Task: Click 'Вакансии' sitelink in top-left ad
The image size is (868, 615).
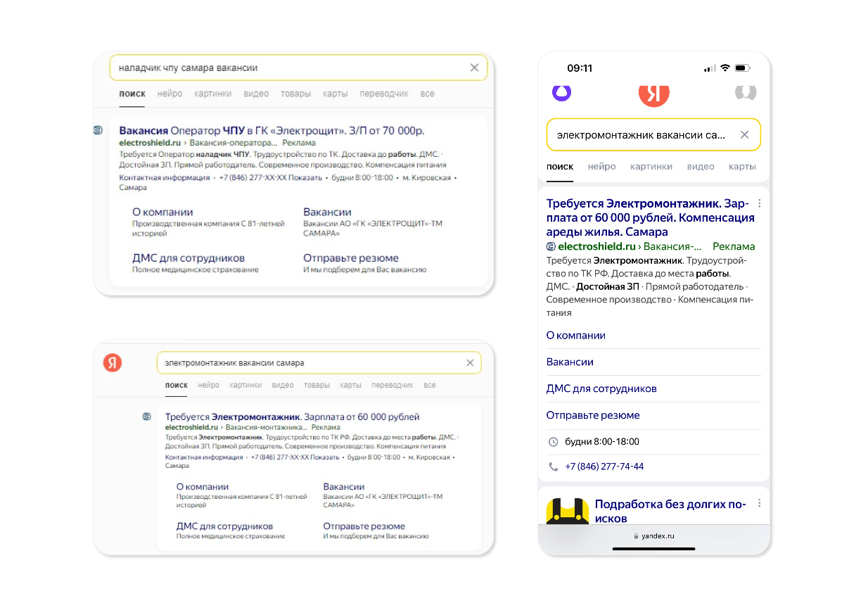Action: [327, 212]
